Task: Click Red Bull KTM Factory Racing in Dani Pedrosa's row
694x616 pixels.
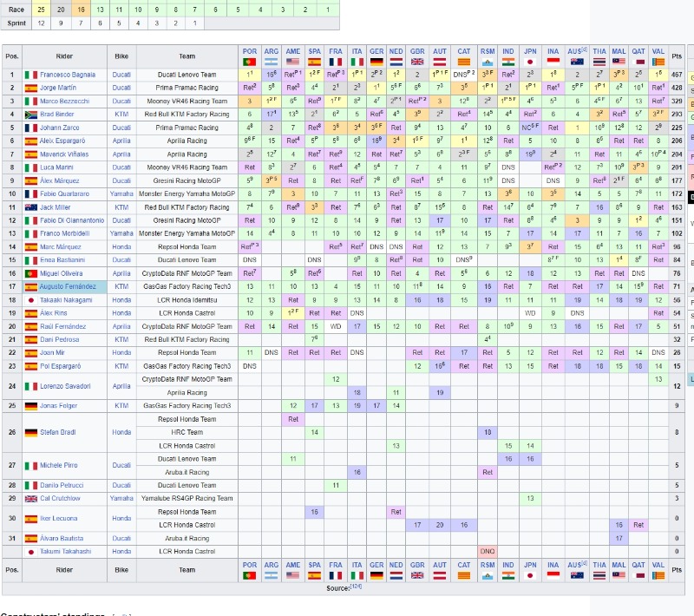Action: click(x=187, y=340)
